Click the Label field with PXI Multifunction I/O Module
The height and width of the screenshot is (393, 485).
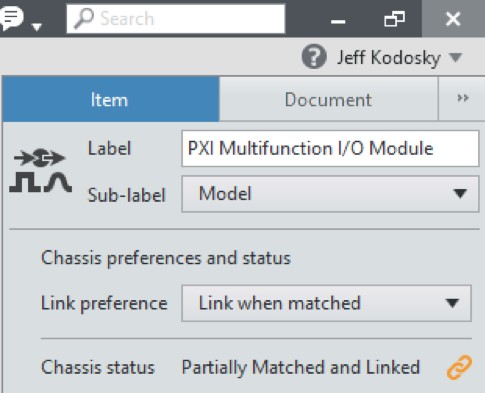[330, 148]
